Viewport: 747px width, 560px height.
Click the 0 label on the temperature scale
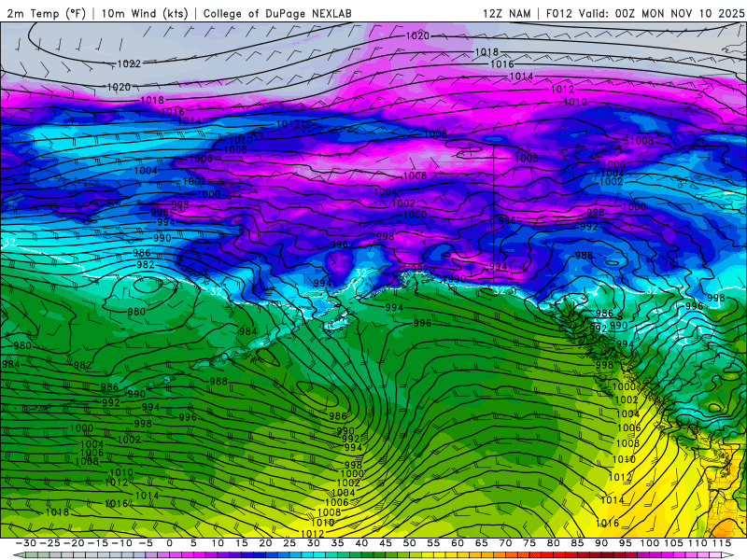click(x=170, y=543)
